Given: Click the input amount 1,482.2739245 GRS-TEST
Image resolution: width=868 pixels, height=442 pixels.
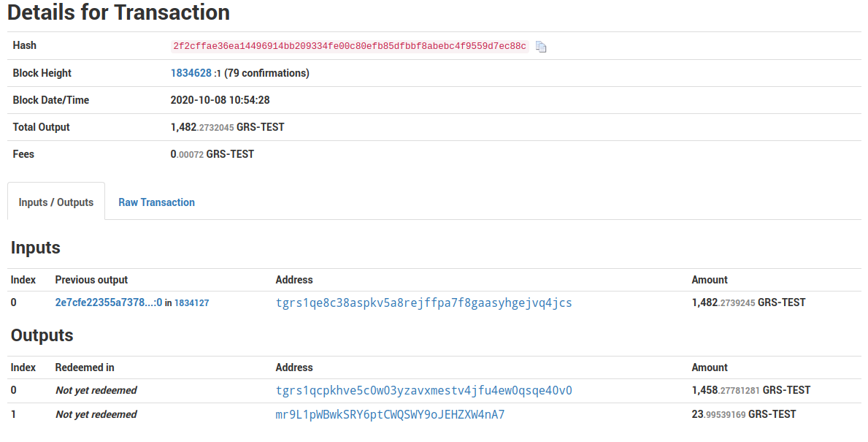Looking at the screenshot, I should click(x=748, y=302).
